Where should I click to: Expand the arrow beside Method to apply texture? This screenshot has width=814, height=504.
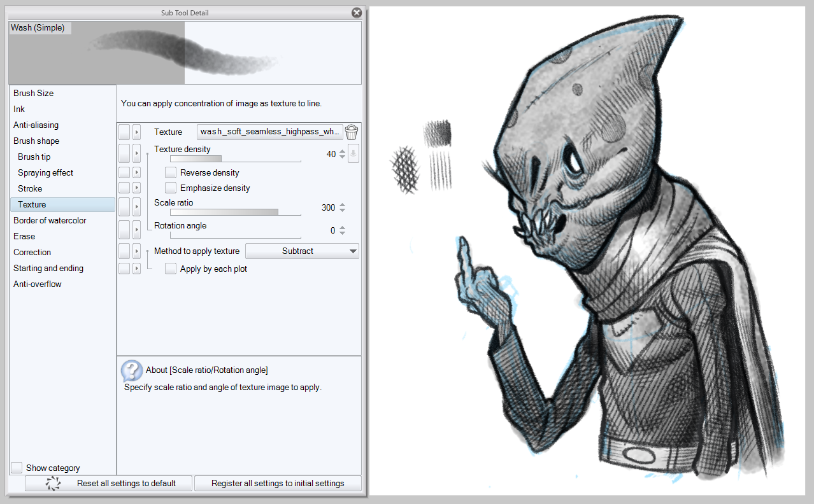point(136,251)
